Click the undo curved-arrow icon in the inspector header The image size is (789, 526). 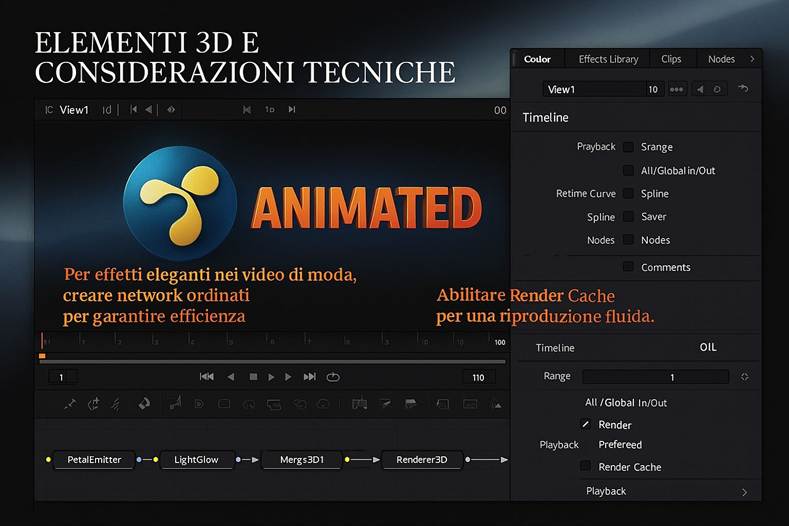click(x=743, y=89)
